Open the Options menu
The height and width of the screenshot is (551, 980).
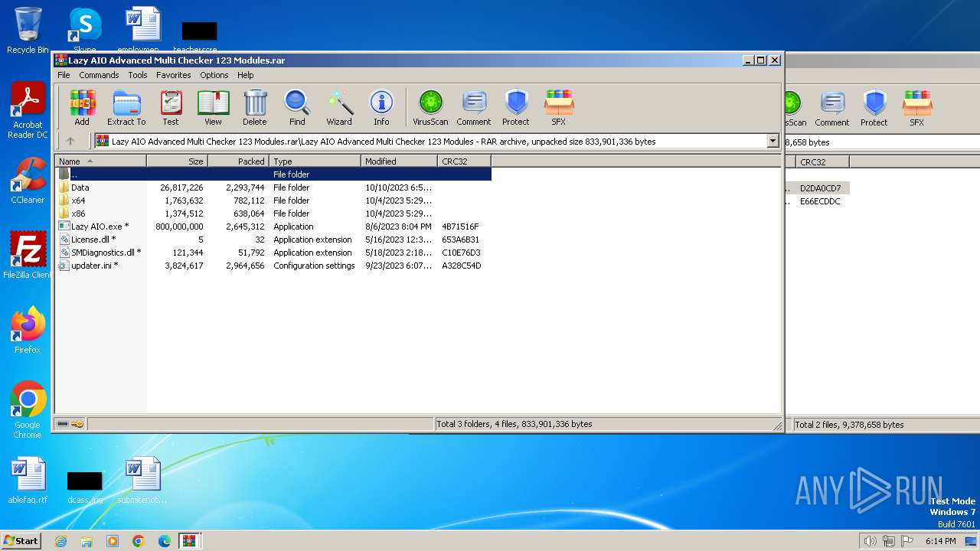click(214, 75)
